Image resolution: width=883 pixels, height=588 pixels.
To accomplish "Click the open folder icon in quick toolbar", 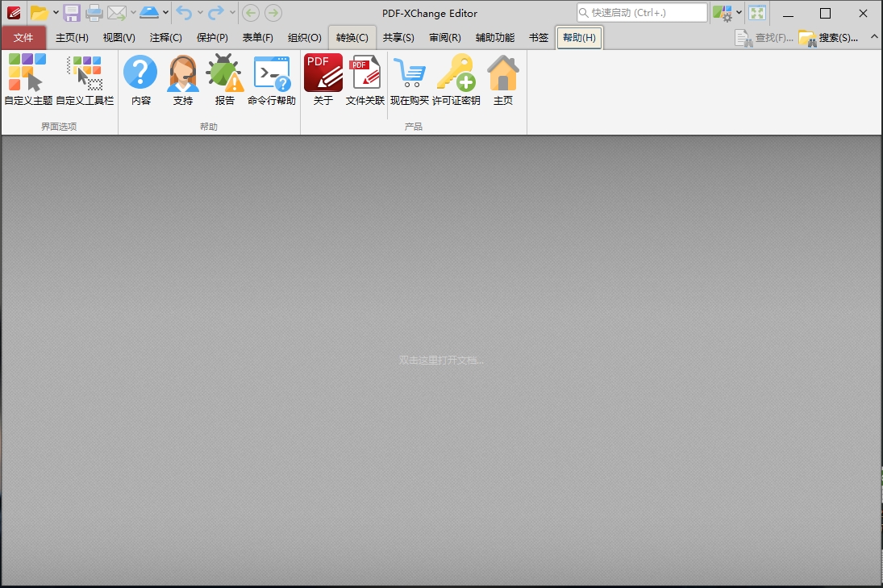I will pyautogui.click(x=40, y=12).
